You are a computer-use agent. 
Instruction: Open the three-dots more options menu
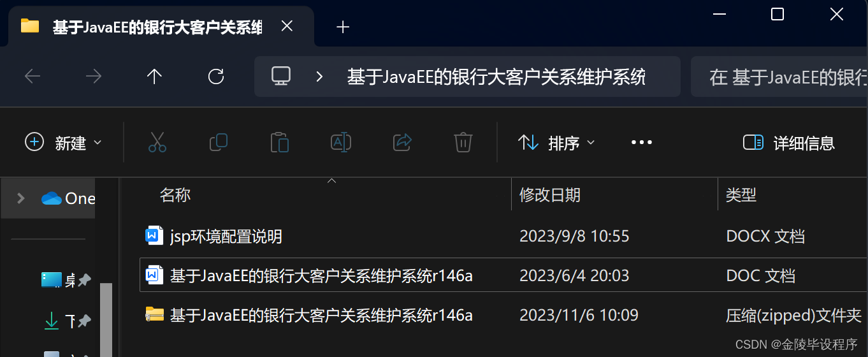coord(641,143)
